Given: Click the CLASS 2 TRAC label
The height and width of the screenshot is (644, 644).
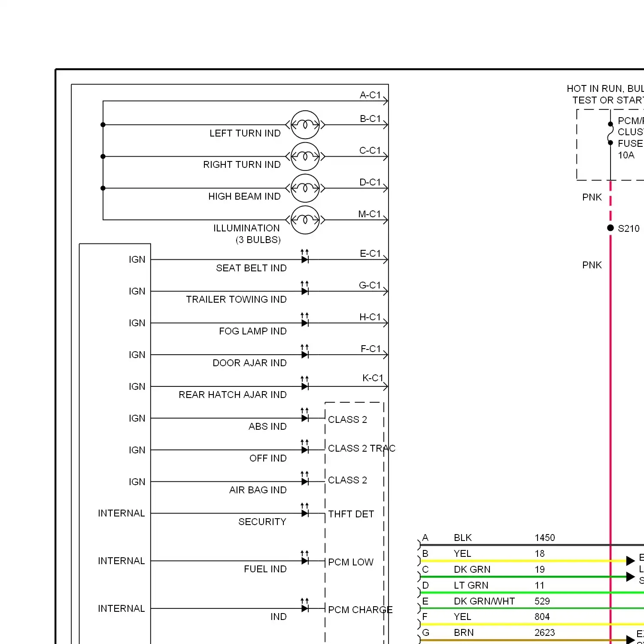Looking at the screenshot, I should 361,448.
